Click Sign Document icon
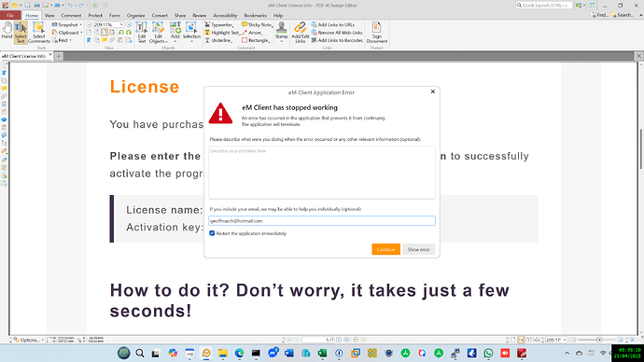The image size is (644, 362). click(x=377, y=33)
